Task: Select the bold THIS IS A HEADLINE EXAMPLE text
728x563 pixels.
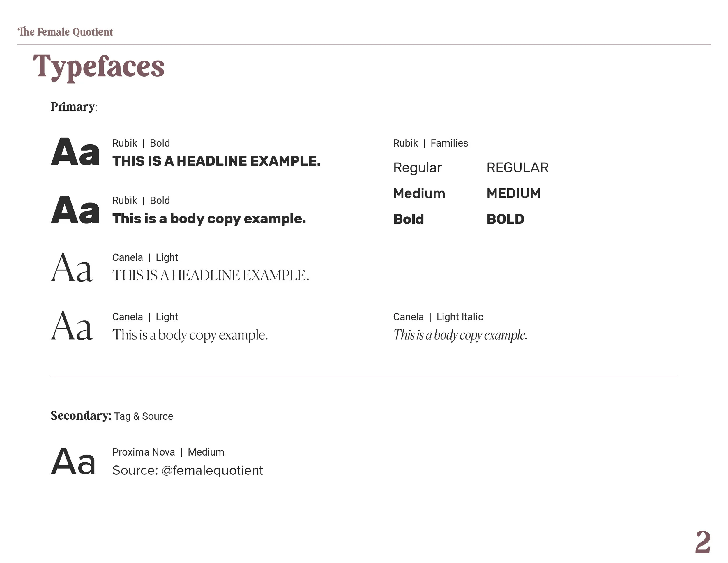Action: point(216,161)
